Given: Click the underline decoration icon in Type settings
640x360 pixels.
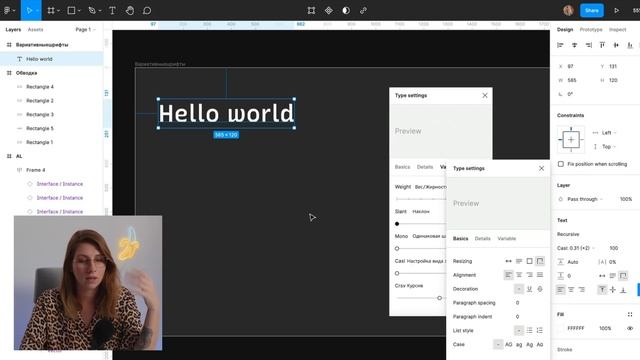Looking at the screenshot, I should pos(529,289).
